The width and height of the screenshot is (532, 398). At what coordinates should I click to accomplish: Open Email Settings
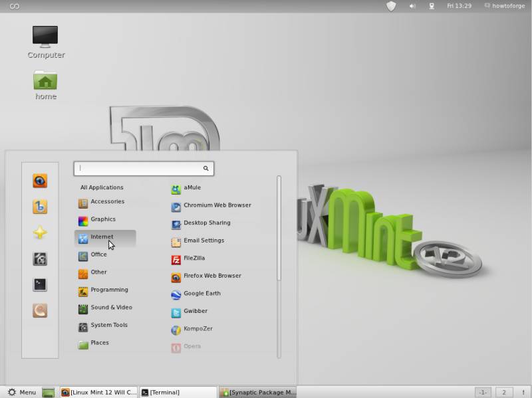[x=198, y=241]
